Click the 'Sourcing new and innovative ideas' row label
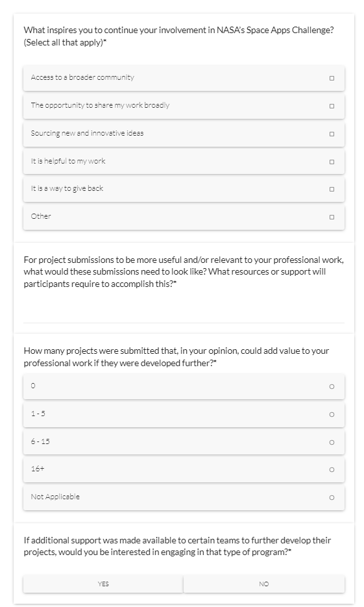 click(x=87, y=133)
